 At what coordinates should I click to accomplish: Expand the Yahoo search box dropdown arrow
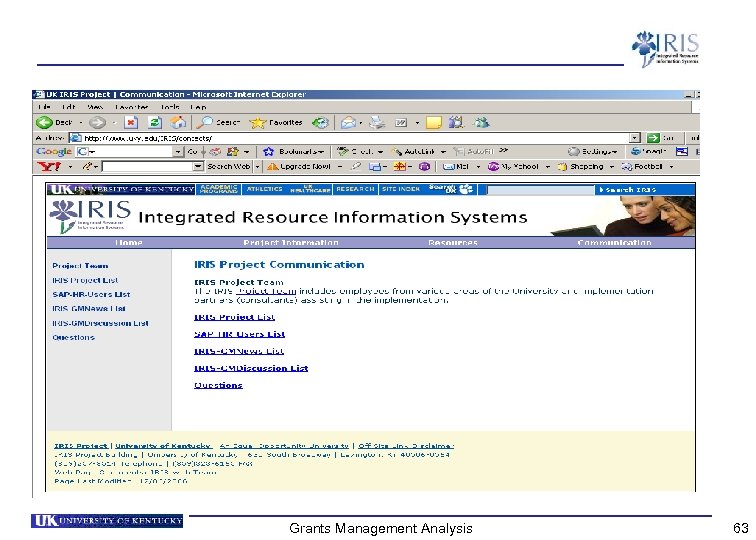coord(198,166)
